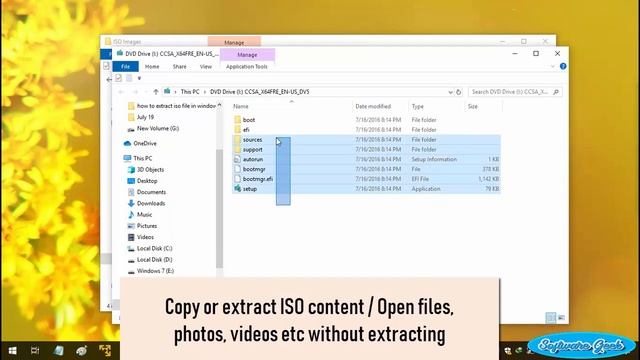Refresh the DVD Drive folder view
This screenshot has height=360, width=640.
coord(458,92)
